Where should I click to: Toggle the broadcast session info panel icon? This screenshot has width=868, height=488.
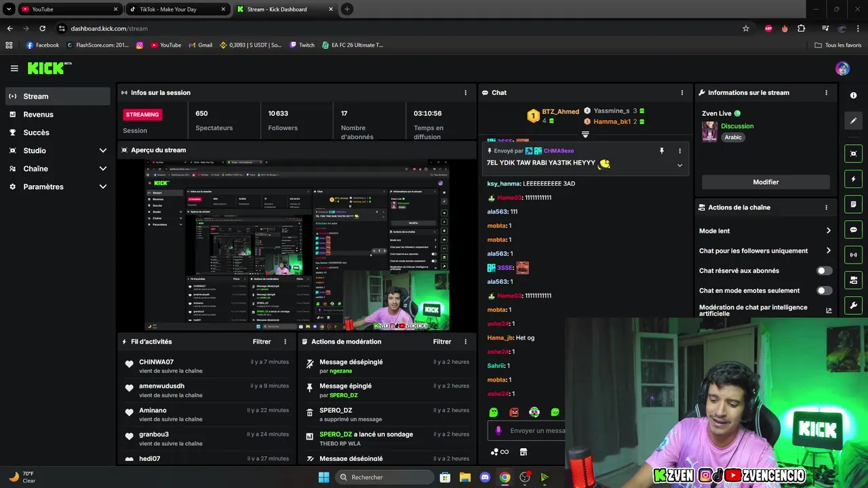[854, 255]
